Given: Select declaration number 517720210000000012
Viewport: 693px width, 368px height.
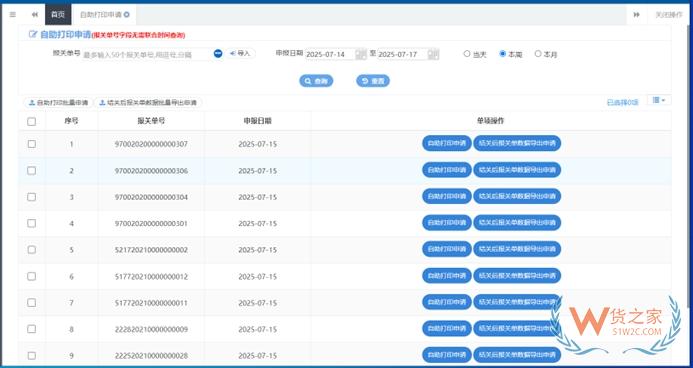Looking at the screenshot, I should [151, 277].
